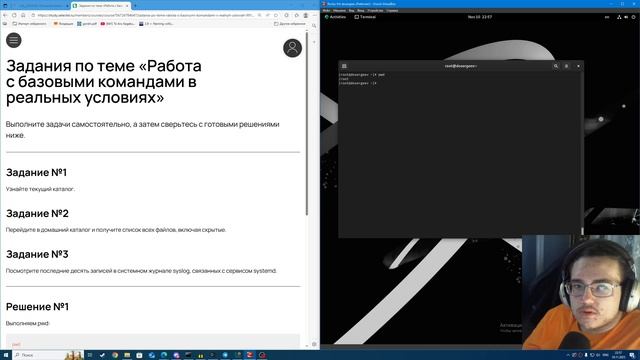Viewport: 640px width, 360px height.
Task: Search in the terminal window
Action: click(x=556, y=66)
